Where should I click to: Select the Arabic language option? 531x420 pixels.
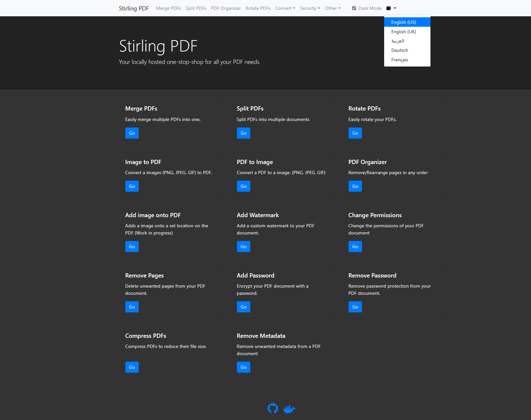coord(398,41)
